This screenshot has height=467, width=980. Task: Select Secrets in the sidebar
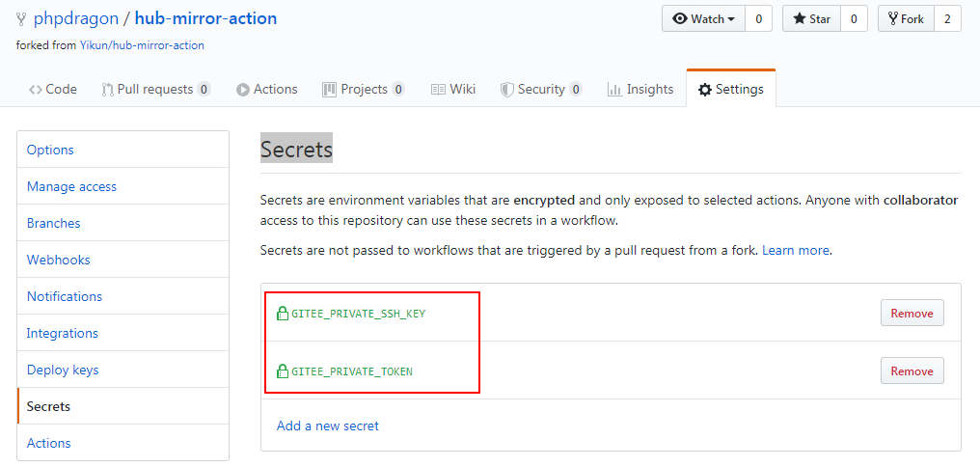click(x=123, y=406)
